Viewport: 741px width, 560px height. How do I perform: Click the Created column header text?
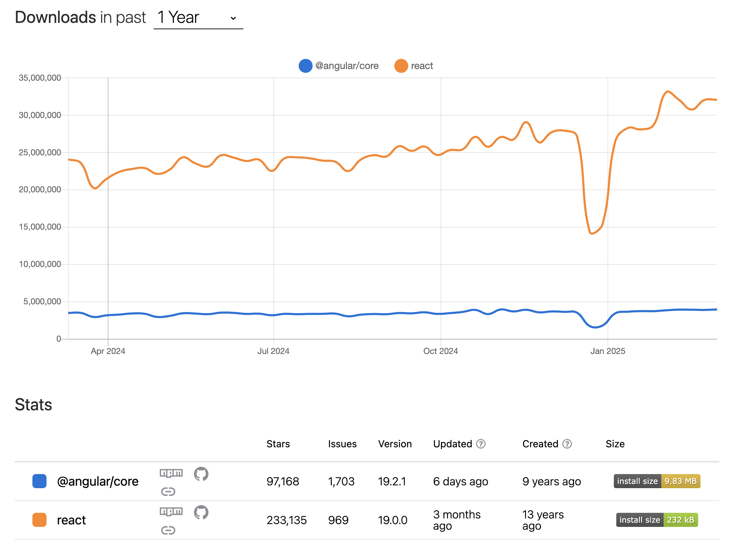point(540,444)
